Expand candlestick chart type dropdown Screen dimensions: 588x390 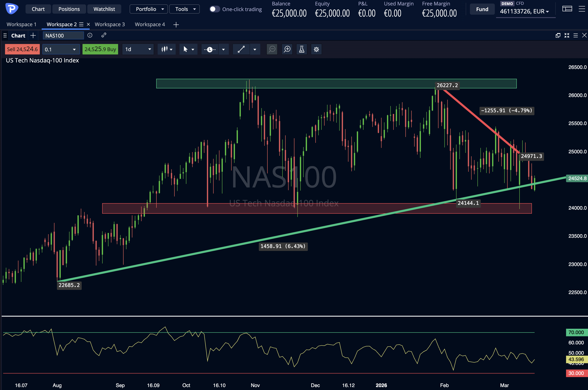tap(167, 49)
